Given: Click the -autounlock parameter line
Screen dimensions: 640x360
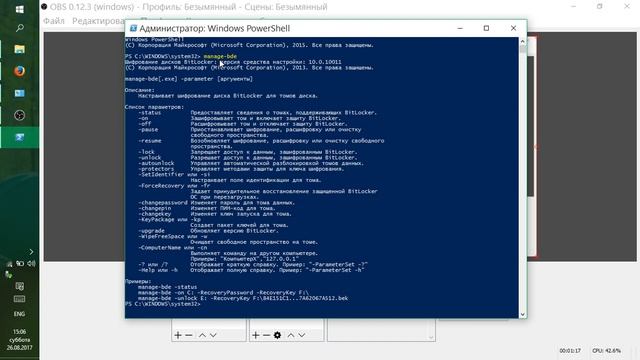Looking at the screenshot, I should [251, 163].
